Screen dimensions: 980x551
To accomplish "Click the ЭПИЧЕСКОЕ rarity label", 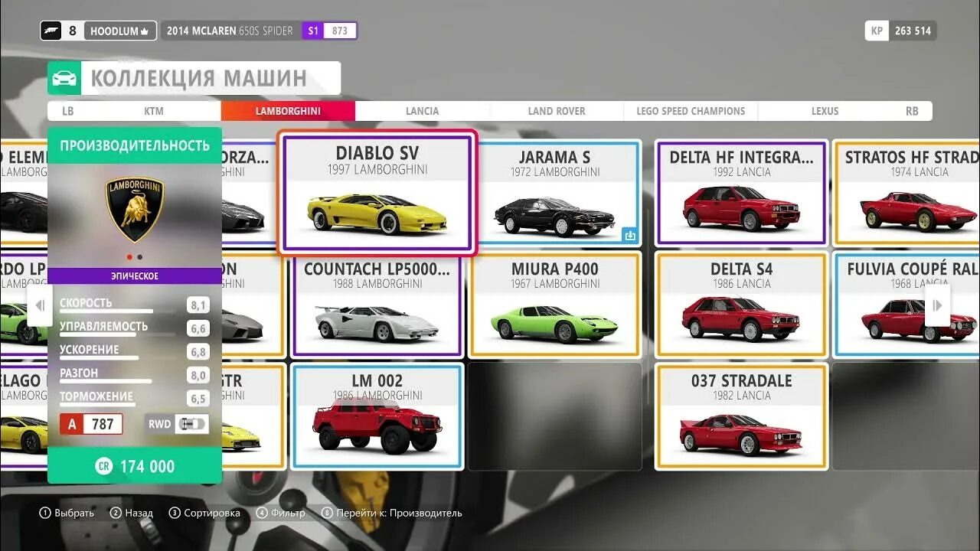I will (x=135, y=275).
